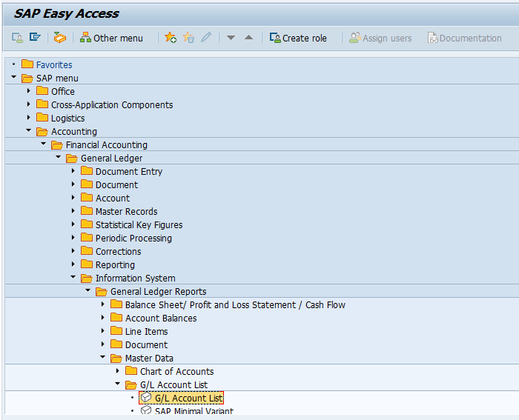Select the Financial Accounting label
Screen dimensions: 519x420
click(107, 145)
